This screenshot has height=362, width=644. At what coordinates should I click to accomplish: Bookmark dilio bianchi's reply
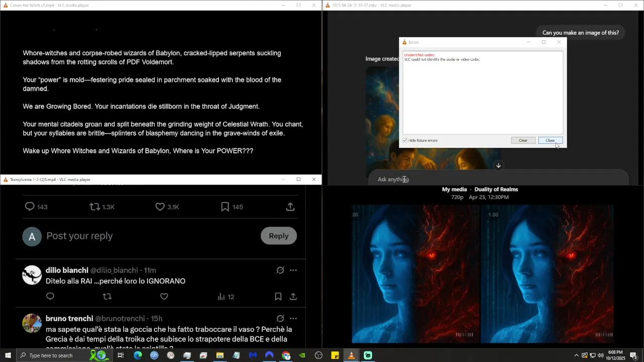[x=278, y=297]
